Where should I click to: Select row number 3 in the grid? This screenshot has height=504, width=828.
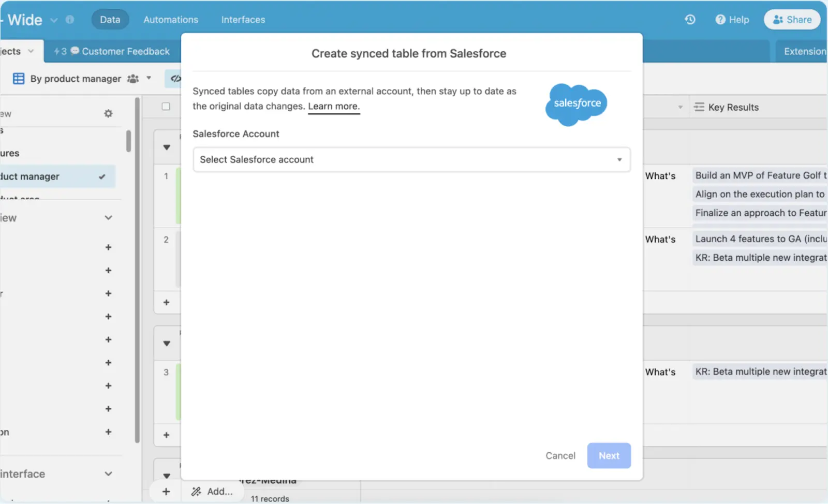pyautogui.click(x=166, y=372)
